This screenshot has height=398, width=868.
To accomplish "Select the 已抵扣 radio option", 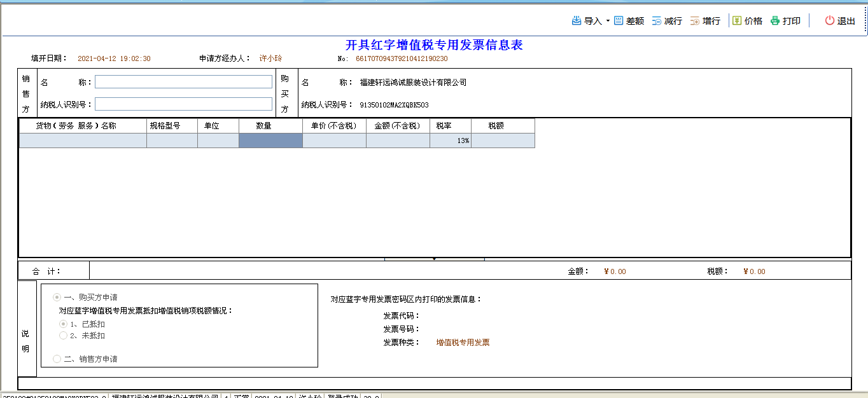I will pos(63,324).
